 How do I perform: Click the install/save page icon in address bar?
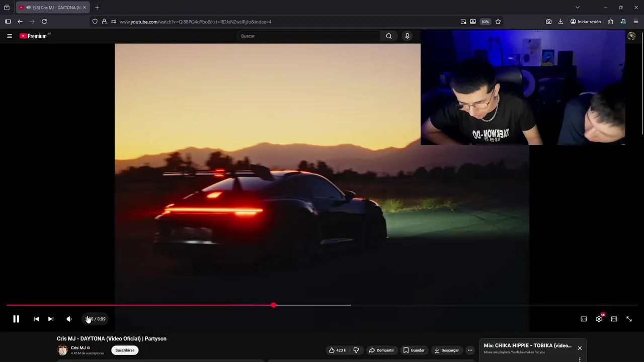point(473,22)
